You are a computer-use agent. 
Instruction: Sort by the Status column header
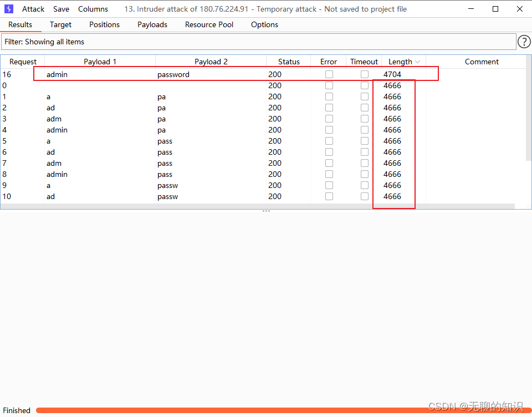point(289,62)
